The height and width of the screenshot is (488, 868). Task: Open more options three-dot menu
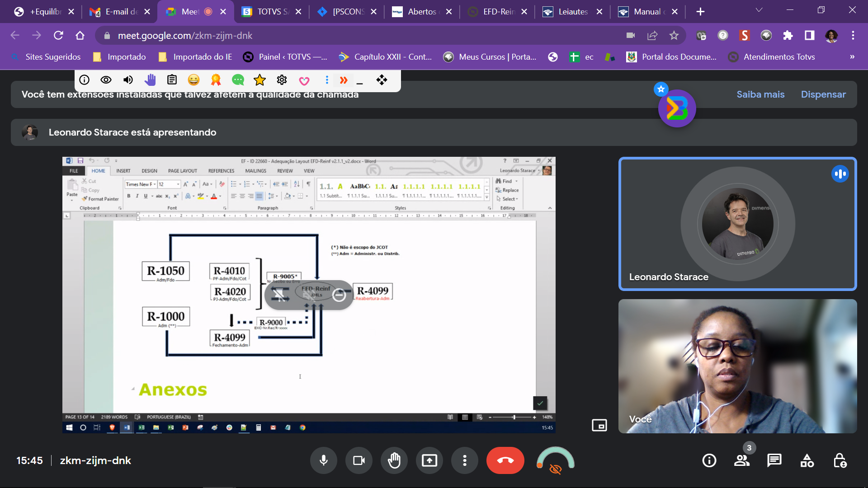coord(464,460)
